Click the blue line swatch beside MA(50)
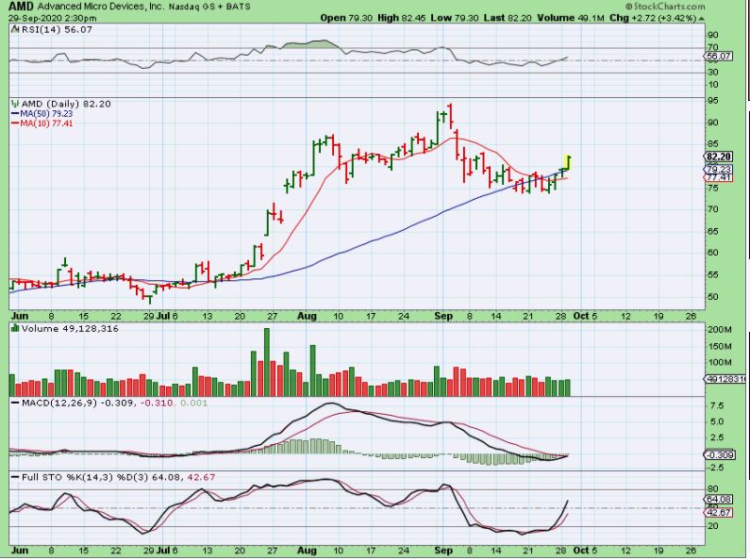 click(x=15, y=114)
